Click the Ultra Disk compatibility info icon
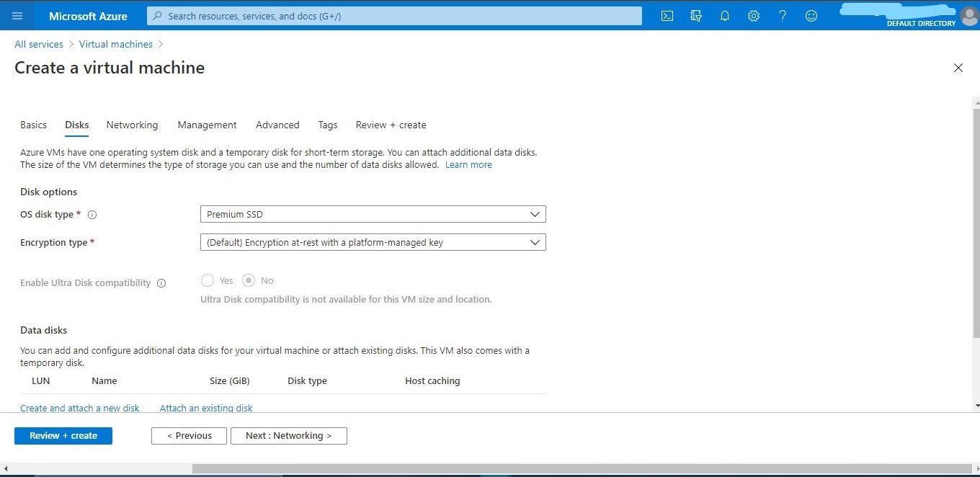Image resolution: width=980 pixels, height=477 pixels. [161, 282]
